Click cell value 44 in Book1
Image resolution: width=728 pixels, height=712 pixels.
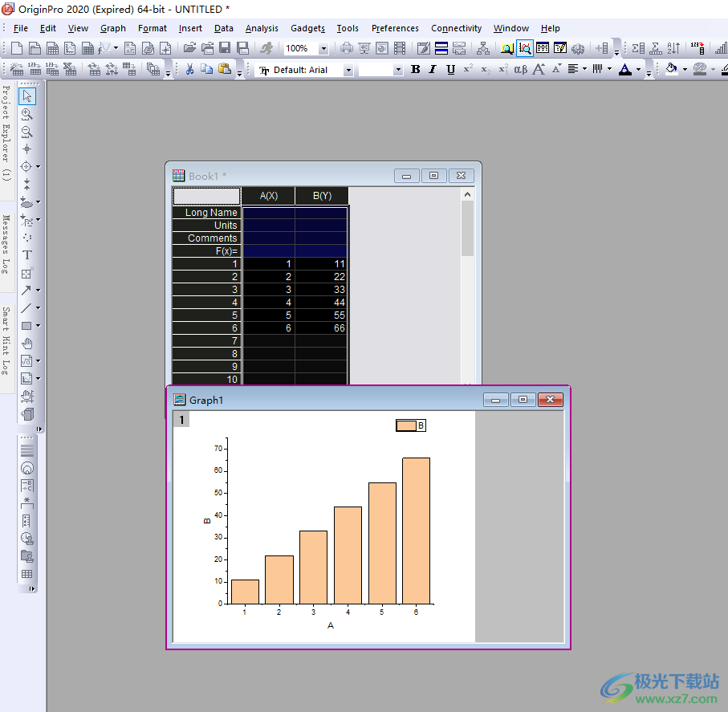click(321, 303)
